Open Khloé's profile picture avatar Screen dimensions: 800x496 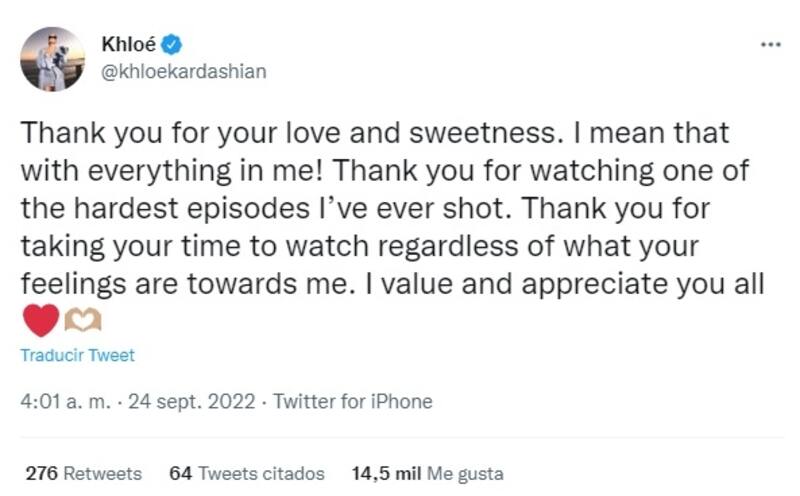click(53, 59)
